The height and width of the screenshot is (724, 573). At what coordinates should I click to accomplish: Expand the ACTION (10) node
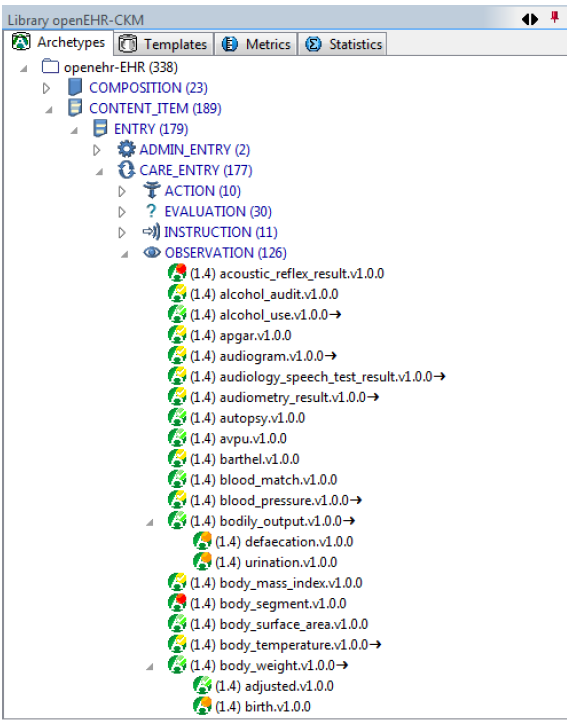[122, 191]
